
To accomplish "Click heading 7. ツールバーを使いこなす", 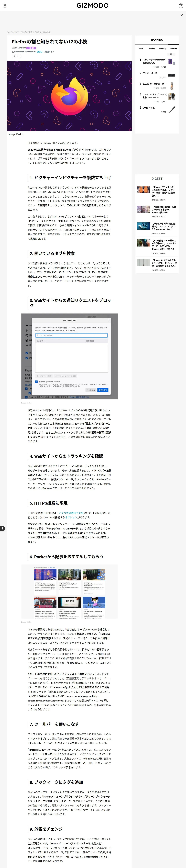I will click(x=54, y=724).
